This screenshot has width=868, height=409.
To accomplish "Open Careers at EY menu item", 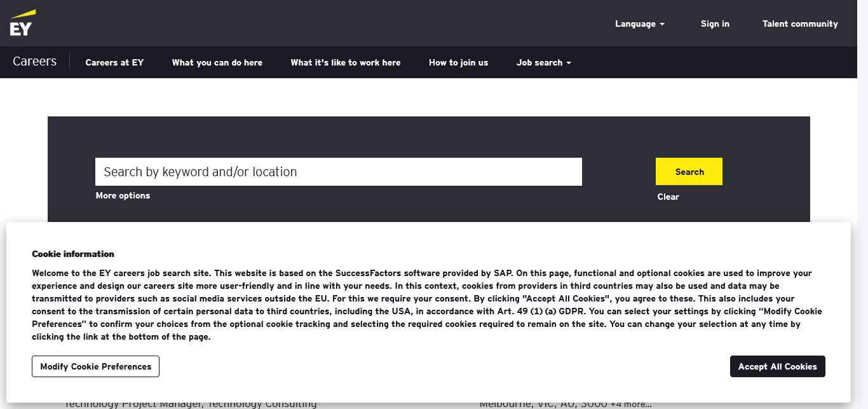I will point(114,62).
